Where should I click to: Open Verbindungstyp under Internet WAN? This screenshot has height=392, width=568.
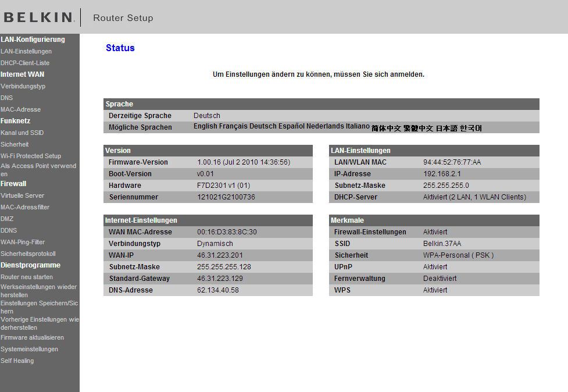coord(23,86)
